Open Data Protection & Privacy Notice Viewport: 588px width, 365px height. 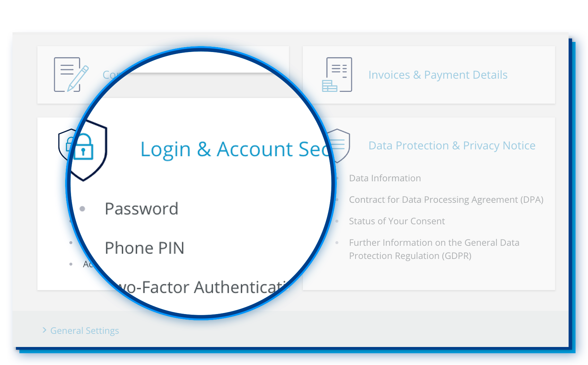pos(452,146)
